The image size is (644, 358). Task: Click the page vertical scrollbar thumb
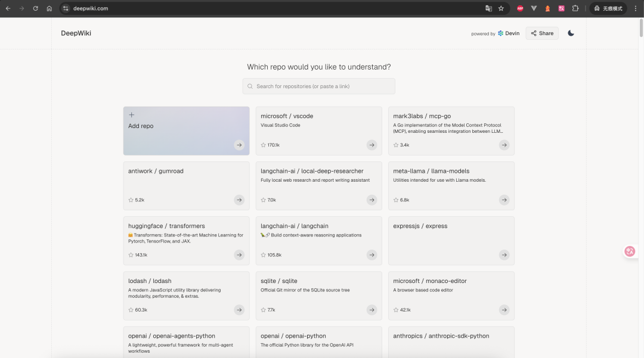click(641, 28)
